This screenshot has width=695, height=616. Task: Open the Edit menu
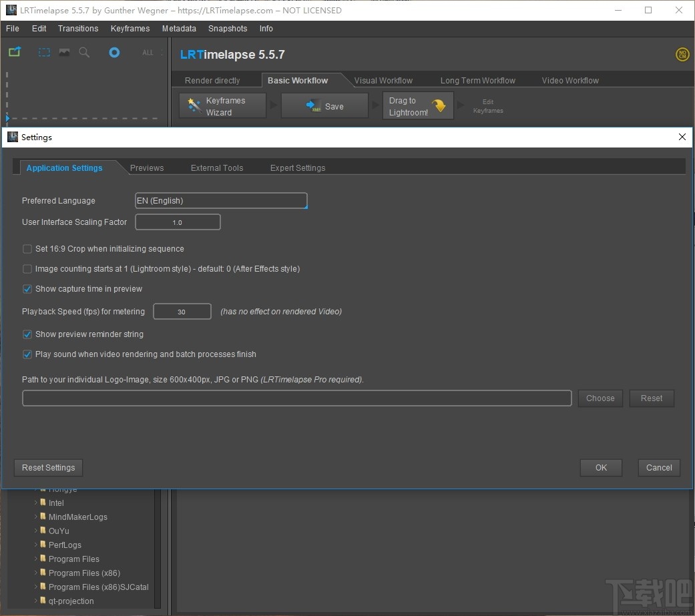(x=39, y=28)
